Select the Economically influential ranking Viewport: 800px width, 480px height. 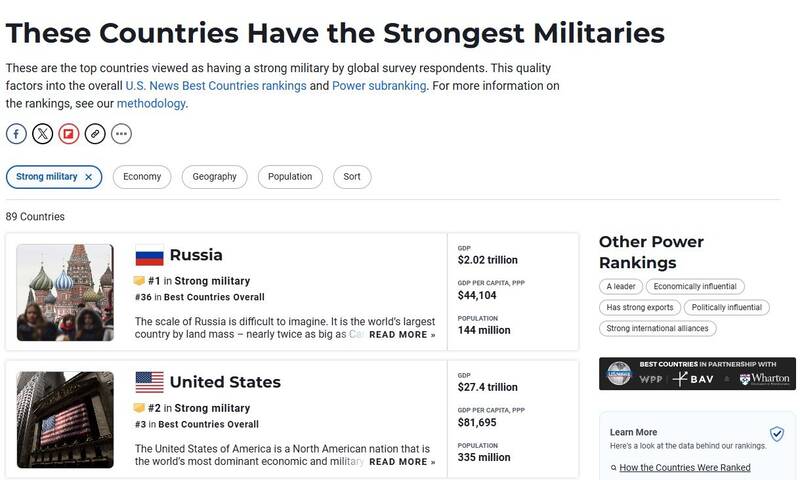point(695,286)
